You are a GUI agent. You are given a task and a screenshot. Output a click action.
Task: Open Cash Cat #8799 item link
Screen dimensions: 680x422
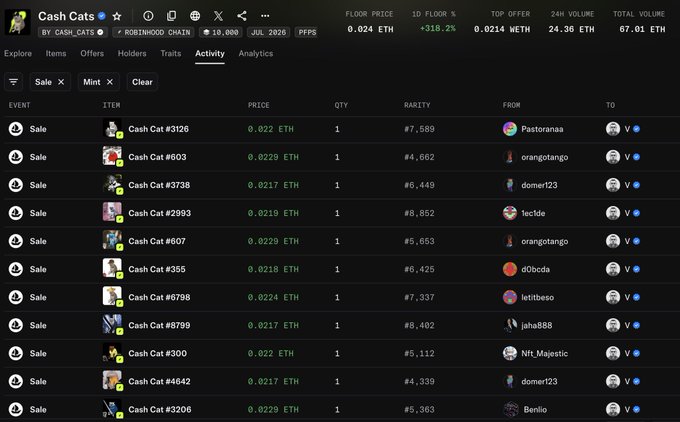(159, 325)
